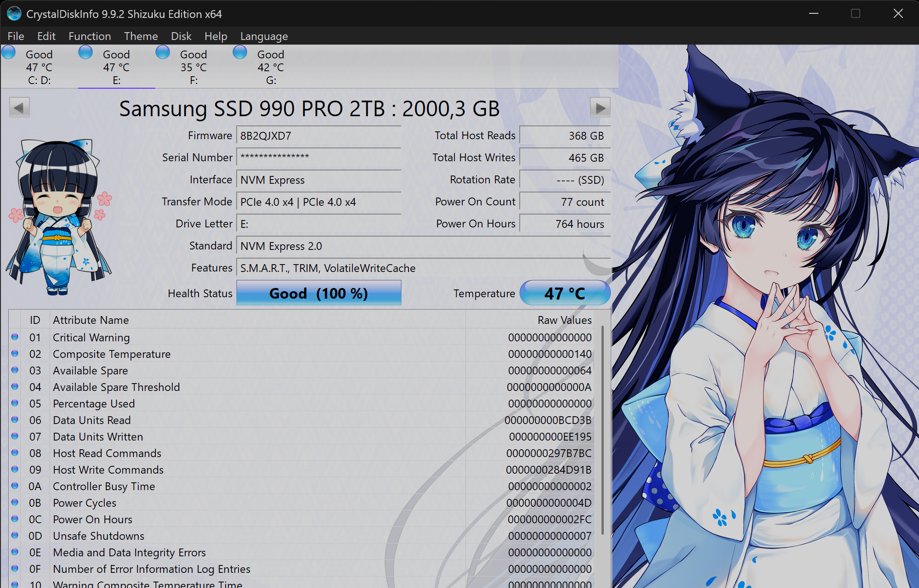Click status orb for Media and Data Integrity Errors
The image size is (919, 588).
click(x=15, y=552)
